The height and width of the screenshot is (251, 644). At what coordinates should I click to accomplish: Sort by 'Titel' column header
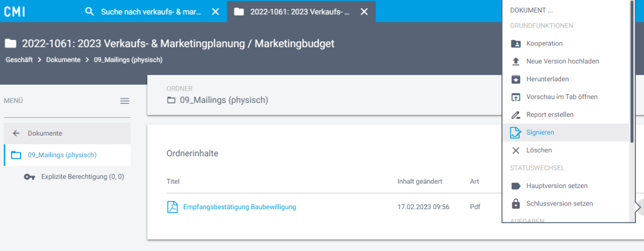pyautogui.click(x=173, y=181)
